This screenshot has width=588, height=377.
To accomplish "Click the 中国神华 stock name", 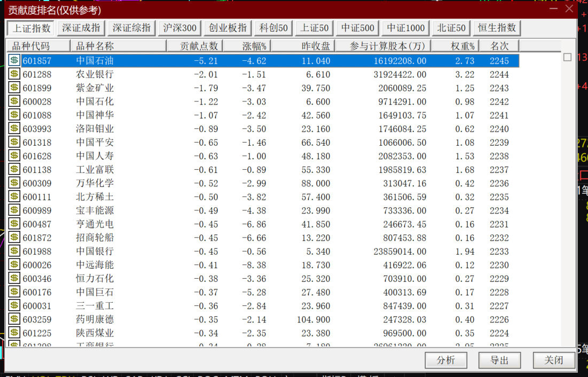I will [95, 115].
